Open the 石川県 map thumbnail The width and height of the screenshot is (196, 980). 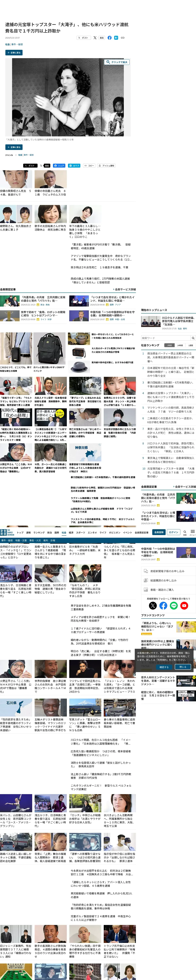16,708
